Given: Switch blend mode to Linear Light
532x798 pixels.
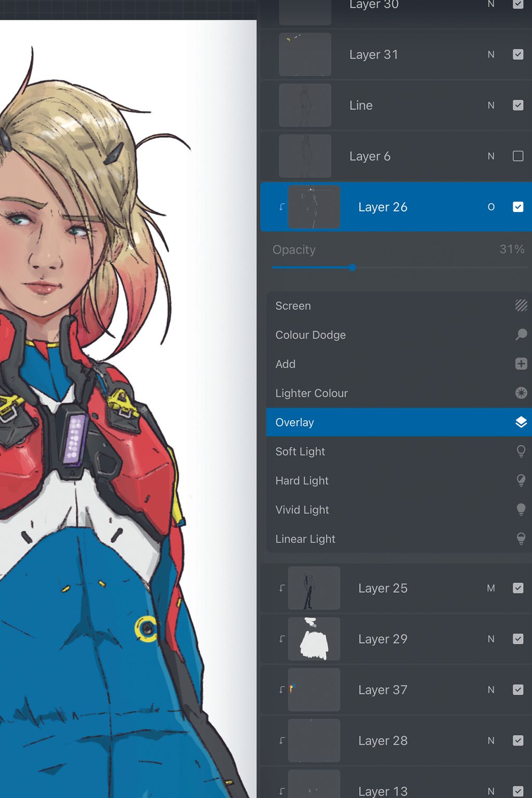Looking at the screenshot, I should pyautogui.click(x=305, y=539).
